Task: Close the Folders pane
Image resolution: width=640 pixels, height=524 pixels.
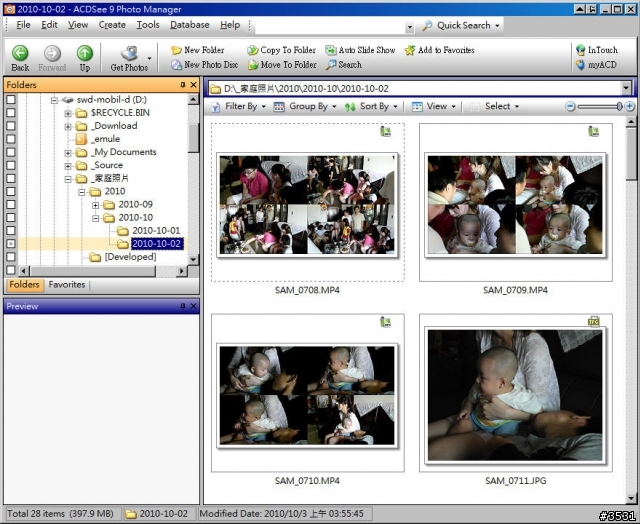Action: click(193, 84)
